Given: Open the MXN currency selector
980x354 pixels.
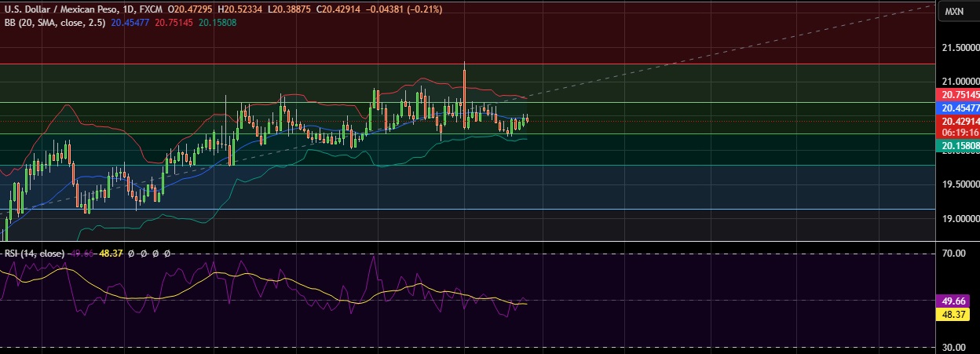Looking at the screenshot, I should pos(955,11).
